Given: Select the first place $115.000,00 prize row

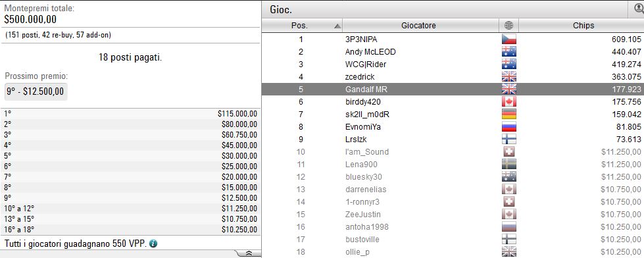Looking at the screenshot, I should (131, 114).
